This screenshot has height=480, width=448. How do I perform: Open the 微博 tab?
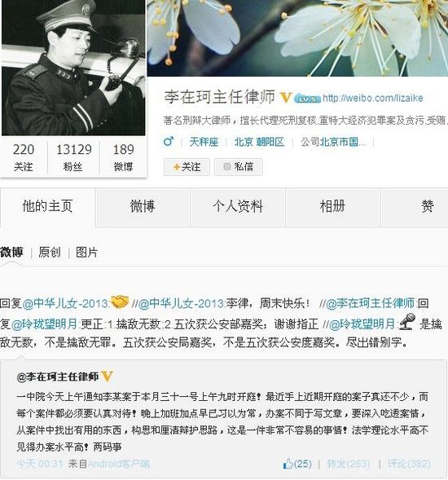click(x=143, y=206)
